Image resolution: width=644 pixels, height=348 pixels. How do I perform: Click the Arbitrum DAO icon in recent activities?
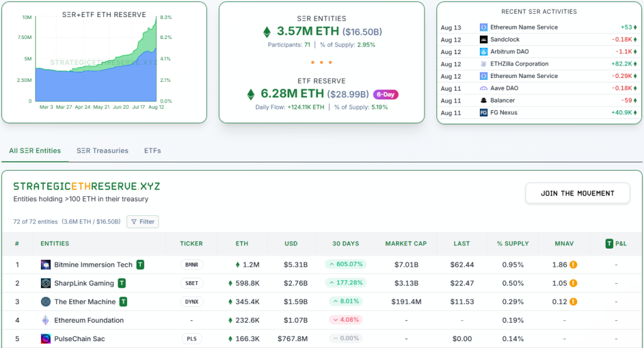(484, 52)
